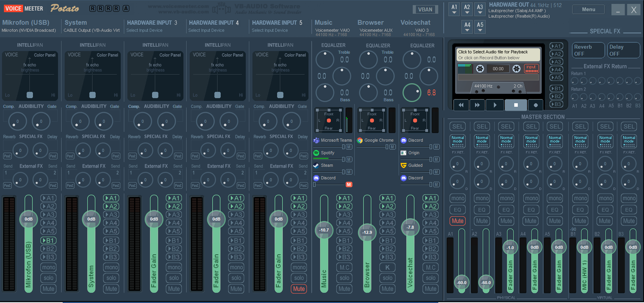Click recorder routing button A1
The width and height of the screenshot is (644, 303).
[x=556, y=46]
